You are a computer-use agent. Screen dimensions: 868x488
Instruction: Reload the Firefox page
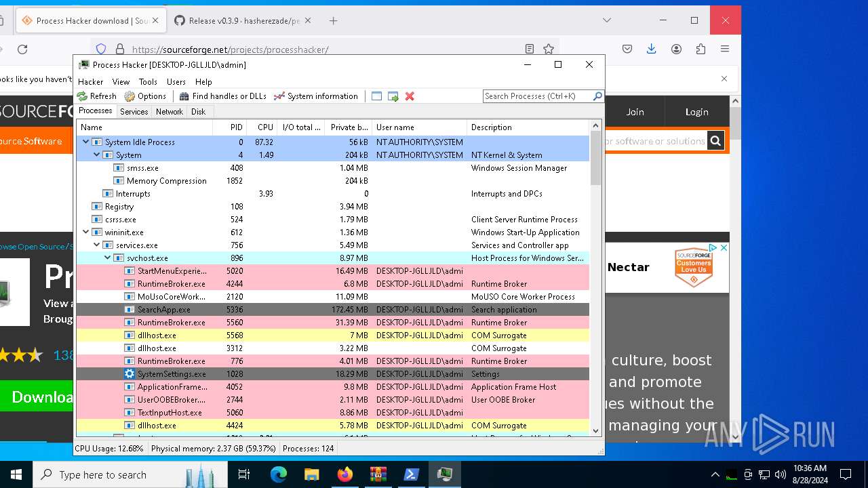click(x=22, y=49)
